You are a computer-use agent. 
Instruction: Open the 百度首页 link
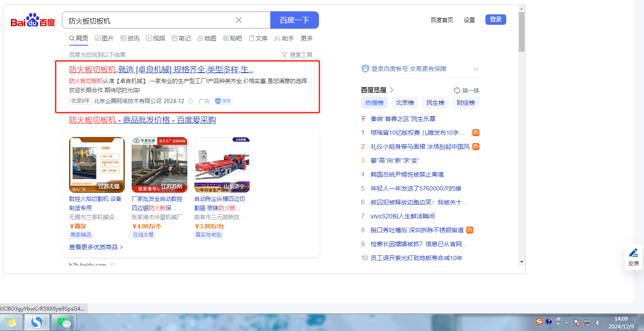tap(442, 20)
